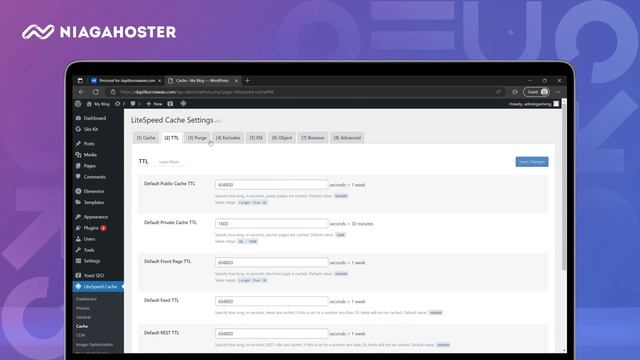Click the Default REST TTL field
640x360 pixels.
(x=271, y=333)
